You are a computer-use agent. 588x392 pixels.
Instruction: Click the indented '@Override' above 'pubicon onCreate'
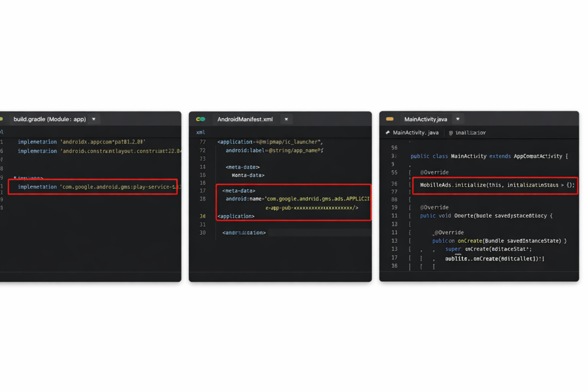point(448,232)
